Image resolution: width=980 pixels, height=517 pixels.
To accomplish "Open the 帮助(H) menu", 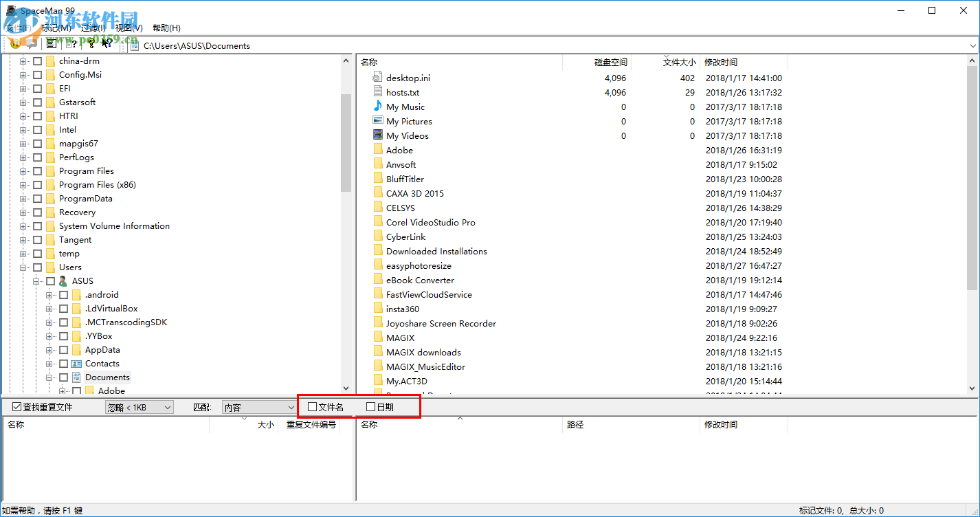I will 166,27.
